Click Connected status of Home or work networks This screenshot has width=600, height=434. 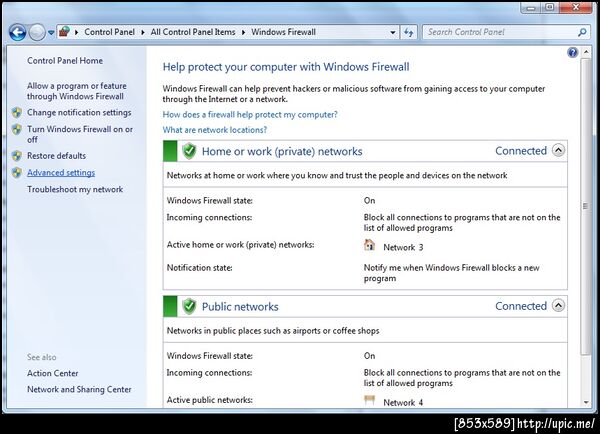point(521,151)
